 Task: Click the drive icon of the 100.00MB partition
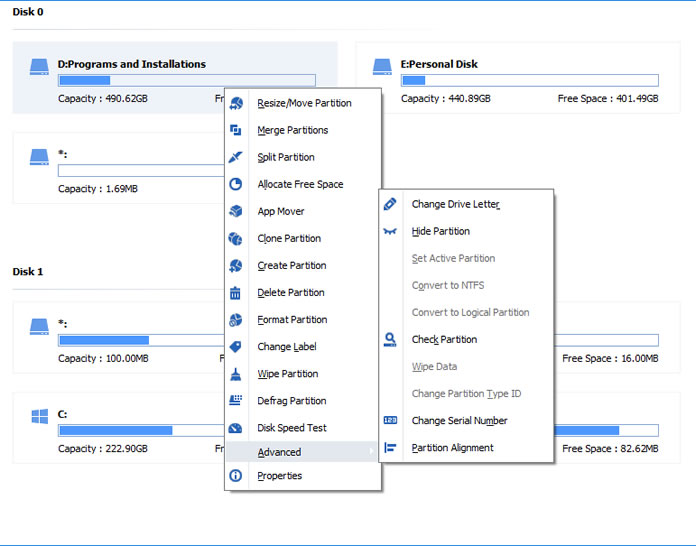39,326
